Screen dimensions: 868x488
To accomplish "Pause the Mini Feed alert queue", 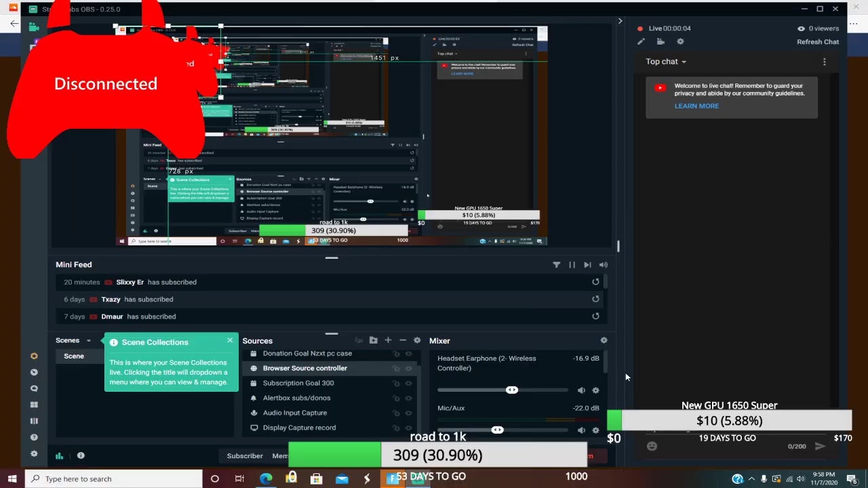I will [572, 265].
